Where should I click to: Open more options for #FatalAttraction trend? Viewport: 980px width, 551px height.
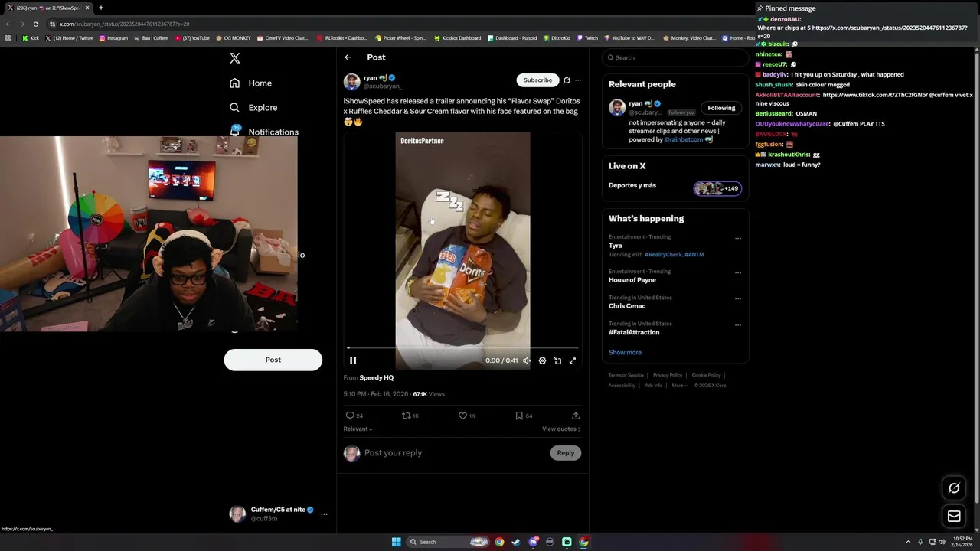(x=738, y=324)
